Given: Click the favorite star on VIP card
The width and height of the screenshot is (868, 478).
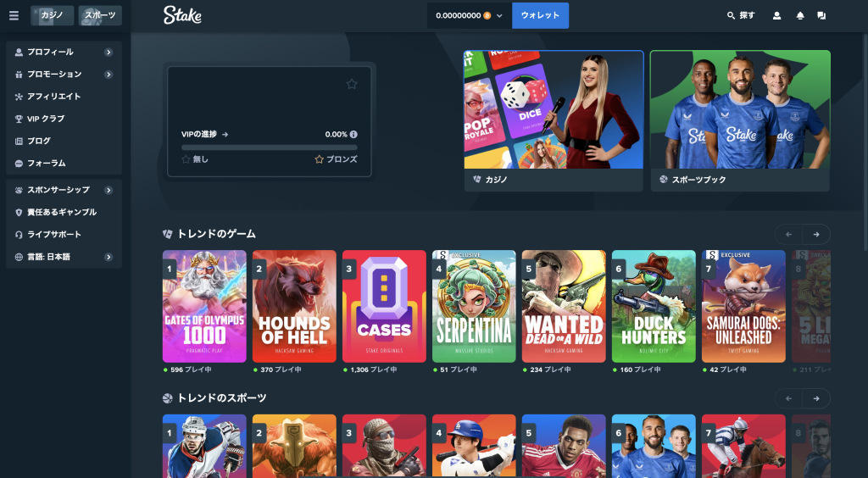Looking at the screenshot, I should (352, 84).
